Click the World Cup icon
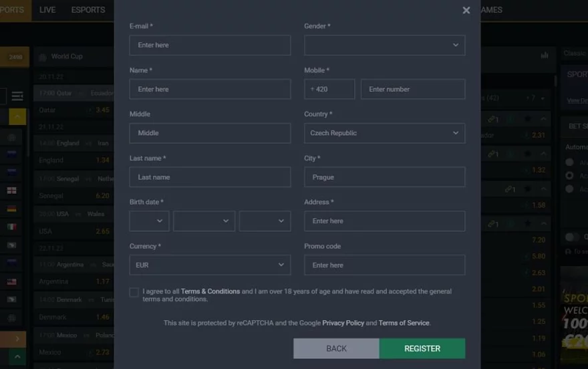 click(43, 57)
